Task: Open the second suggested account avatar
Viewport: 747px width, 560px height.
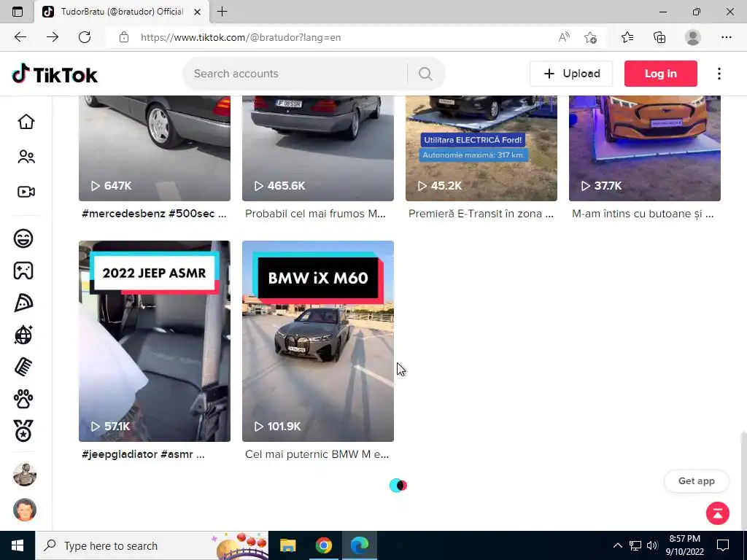Action: coord(25,510)
